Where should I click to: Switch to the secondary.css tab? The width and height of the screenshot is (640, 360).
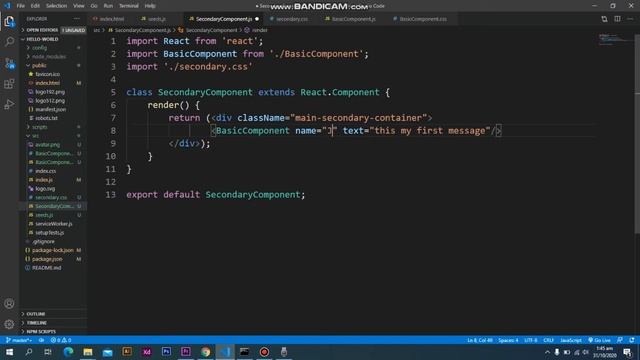pyautogui.click(x=291, y=19)
